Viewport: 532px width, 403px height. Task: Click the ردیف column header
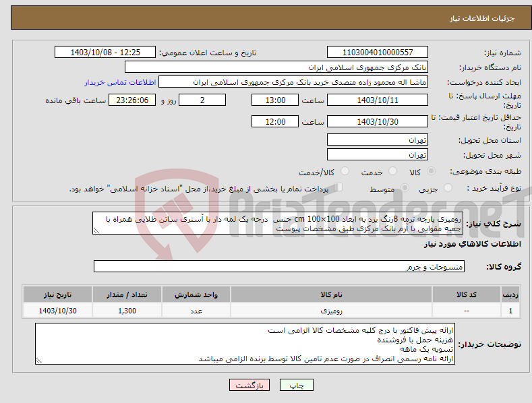510,294
